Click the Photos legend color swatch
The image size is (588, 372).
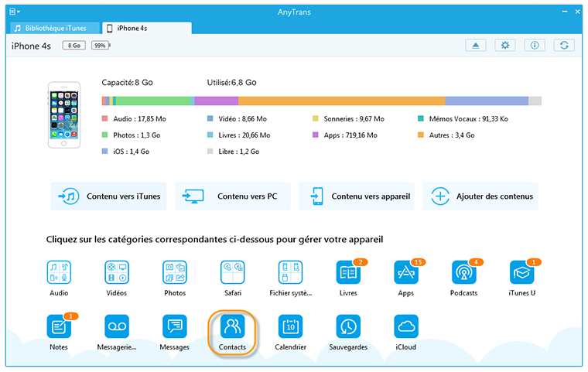105,135
